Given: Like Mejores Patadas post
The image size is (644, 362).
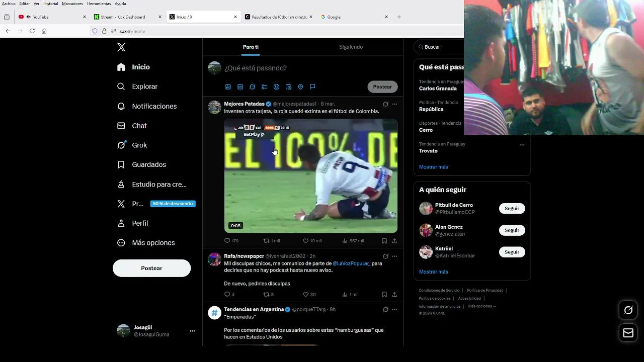Looking at the screenshot, I should tap(312, 241).
